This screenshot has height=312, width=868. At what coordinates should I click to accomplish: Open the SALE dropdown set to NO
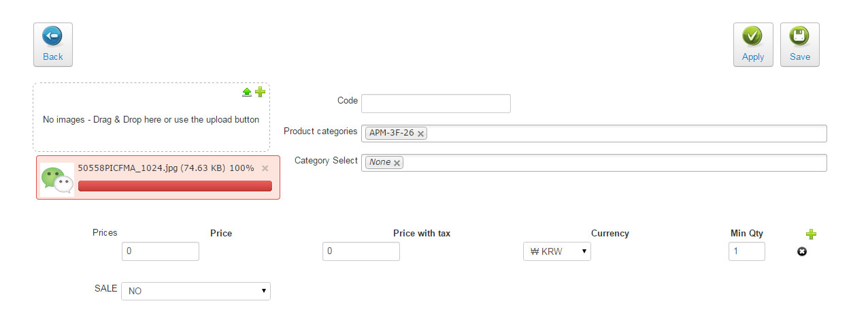(196, 291)
